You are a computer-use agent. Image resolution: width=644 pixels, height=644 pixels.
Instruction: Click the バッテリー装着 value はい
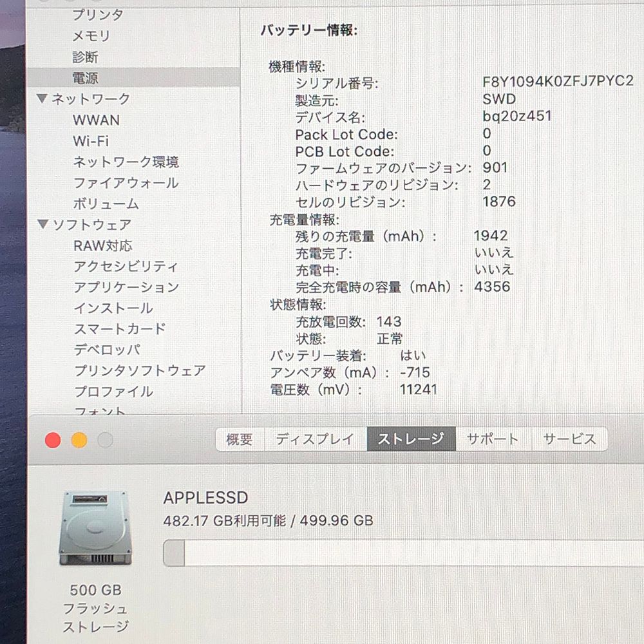tap(413, 355)
